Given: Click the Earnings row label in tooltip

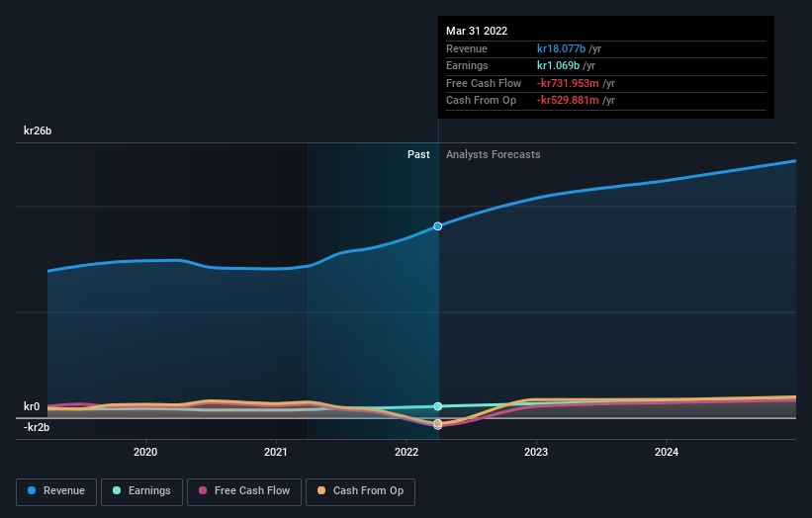Looking at the screenshot, I should (467, 65).
